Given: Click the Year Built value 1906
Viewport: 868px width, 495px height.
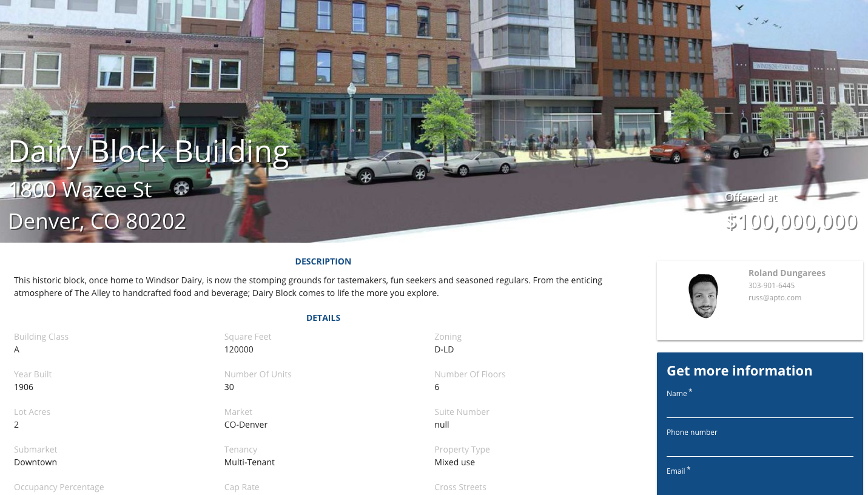Looking at the screenshot, I should tap(24, 387).
